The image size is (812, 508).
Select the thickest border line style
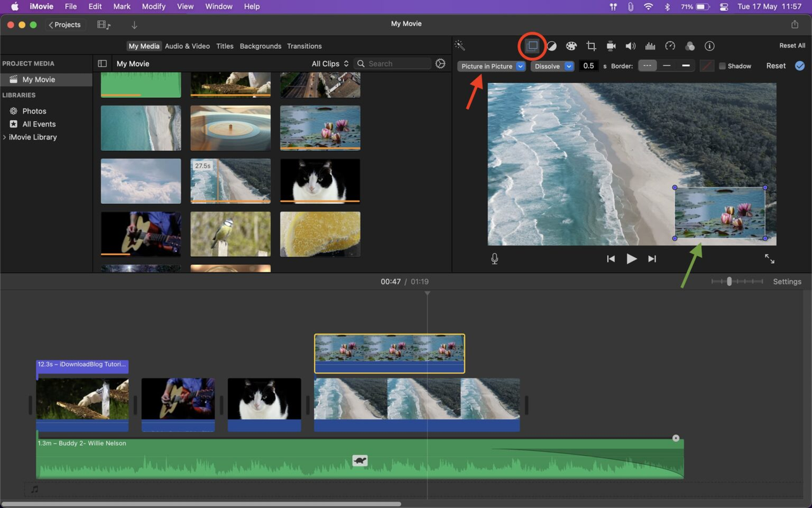tap(686, 65)
